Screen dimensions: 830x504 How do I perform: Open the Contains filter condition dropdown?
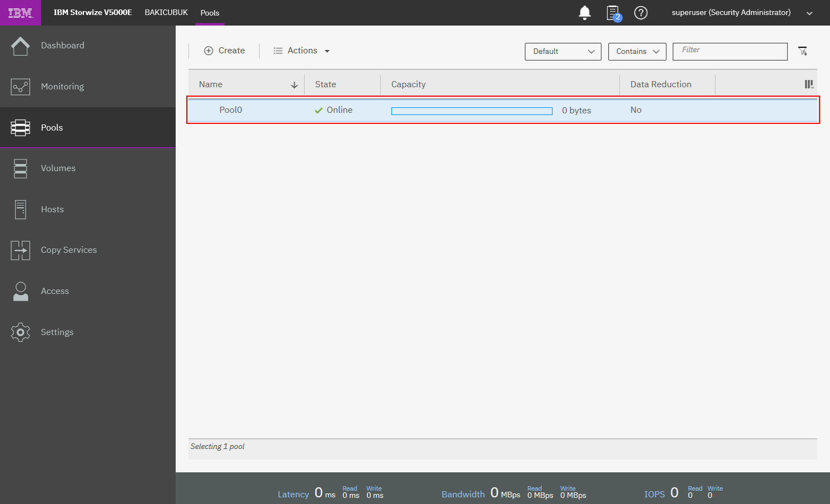pos(637,51)
